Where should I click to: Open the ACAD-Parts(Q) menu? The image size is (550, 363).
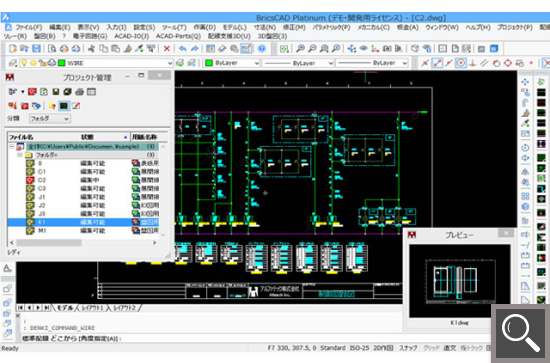178,36
